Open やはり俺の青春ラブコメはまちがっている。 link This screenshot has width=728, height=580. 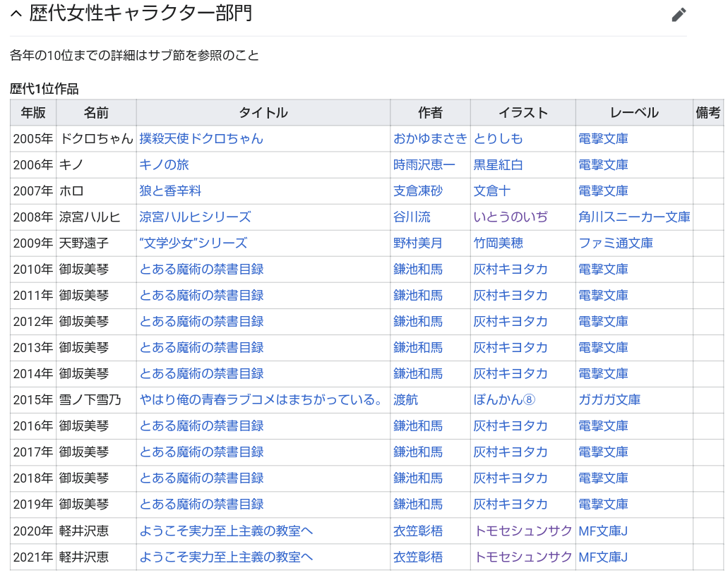coord(261,400)
